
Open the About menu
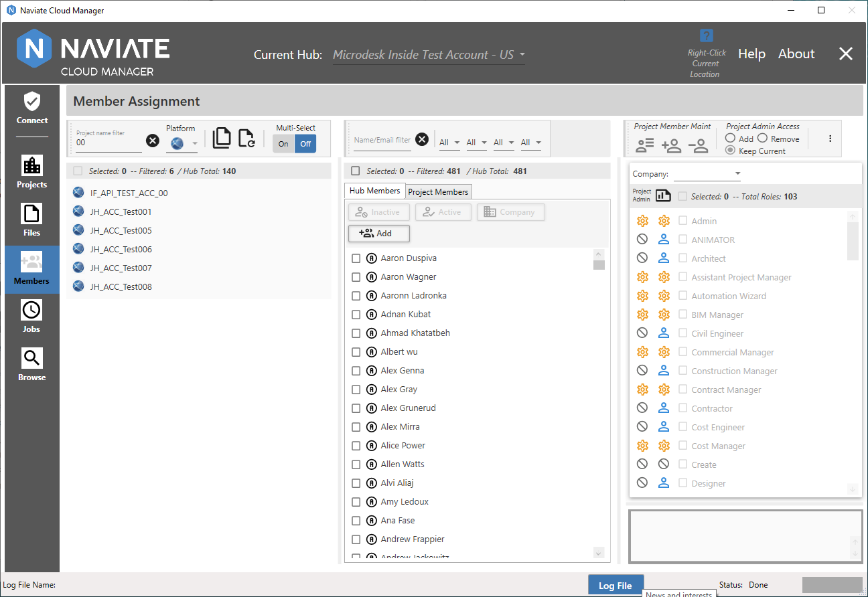point(796,54)
